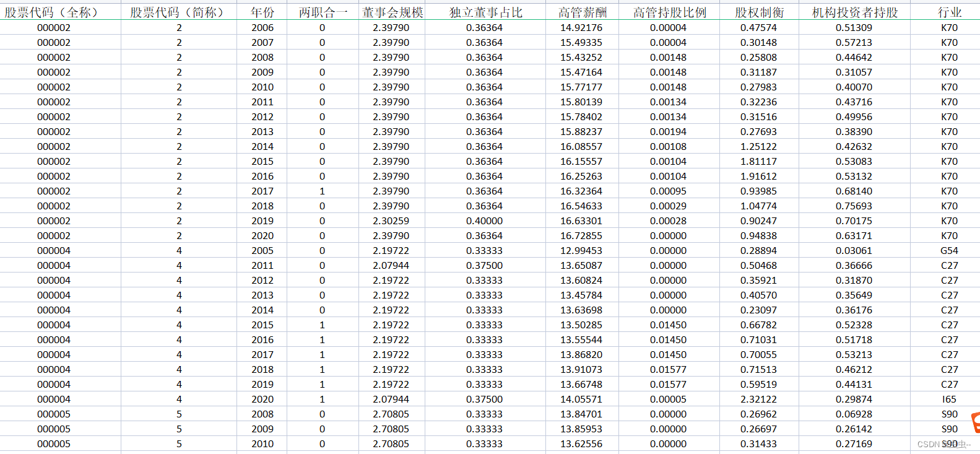Select the 股票代码（全称） column header
This screenshot has height=454, width=980.
(60, 12)
